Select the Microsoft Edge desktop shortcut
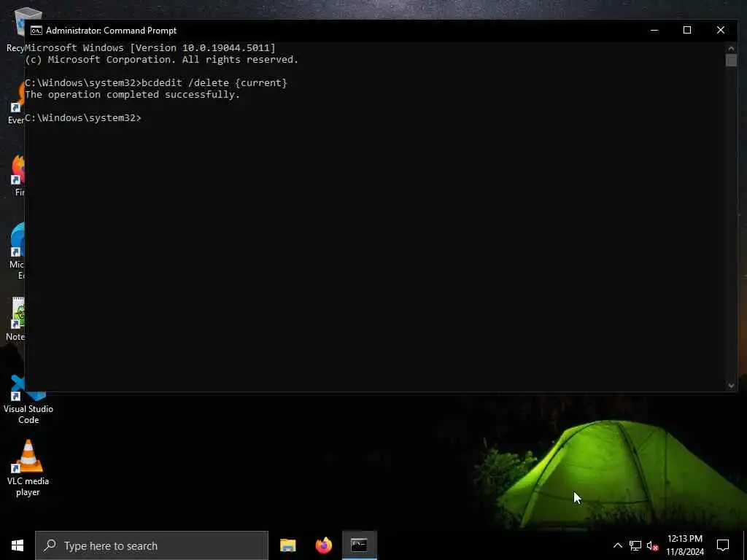The height and width of the screenshot is (560, 747). click(x=18, y=250)
